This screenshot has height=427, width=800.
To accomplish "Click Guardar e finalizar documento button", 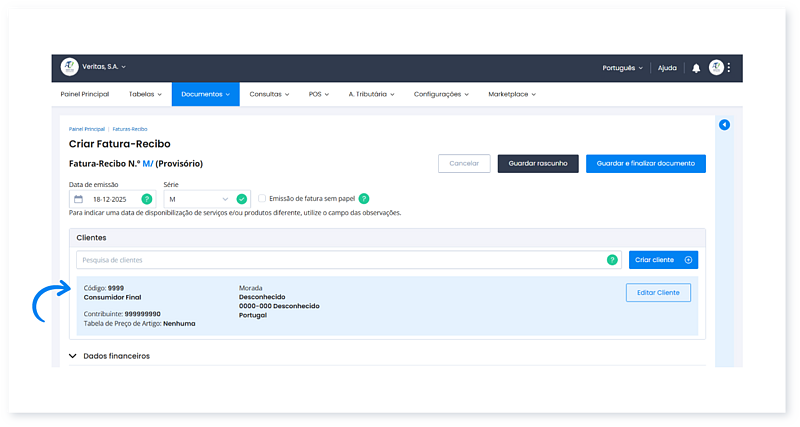I will [x=645, y=164].
